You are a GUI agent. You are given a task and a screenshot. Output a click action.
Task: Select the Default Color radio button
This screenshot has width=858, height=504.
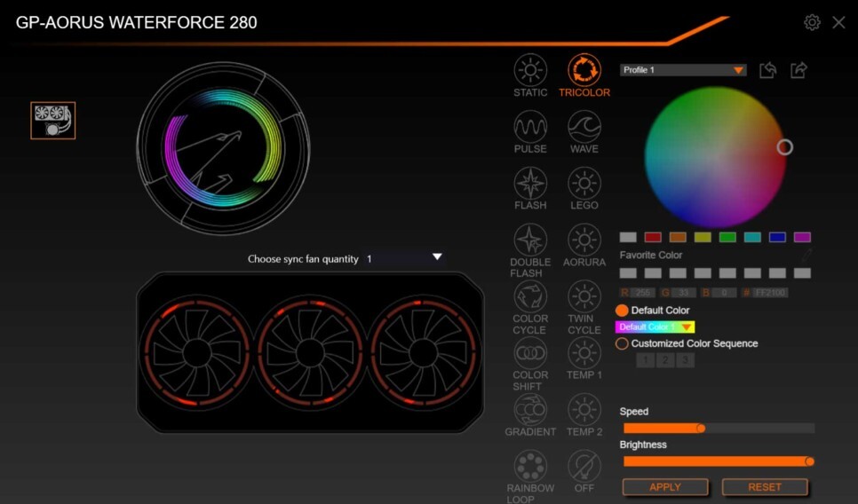tap(622, 311)
